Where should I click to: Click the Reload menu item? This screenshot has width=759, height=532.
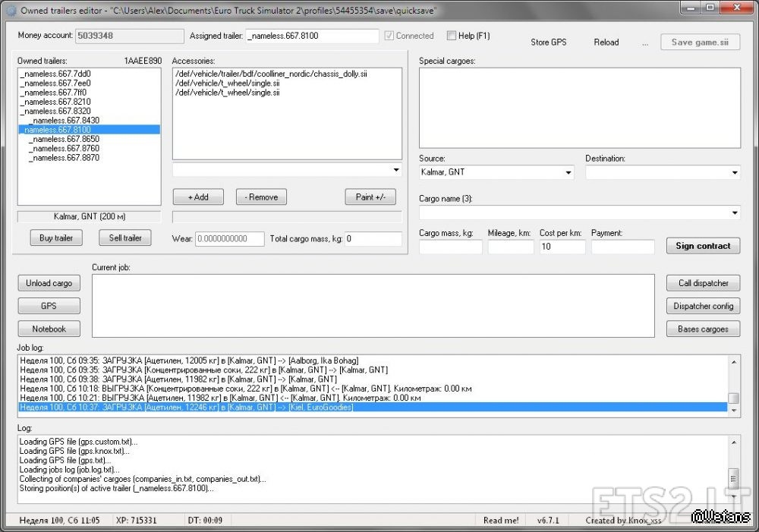606,42
